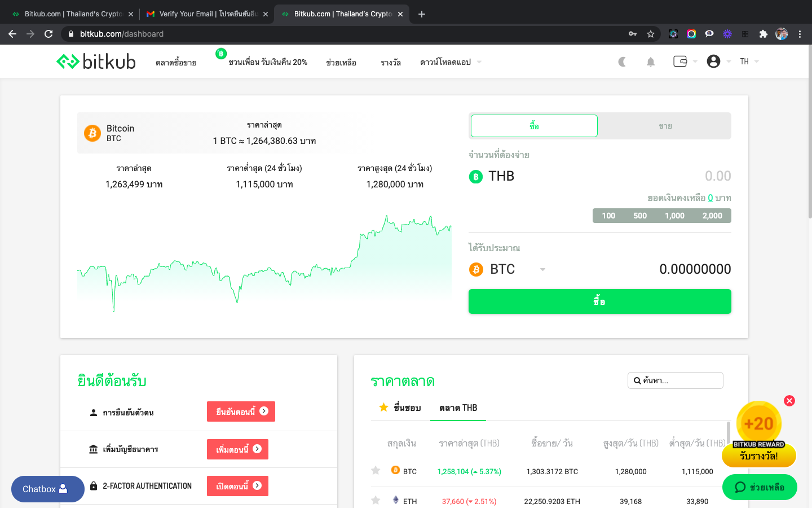
Task: Open ตลาดซื้อขาย menu item
Action: 176,63
